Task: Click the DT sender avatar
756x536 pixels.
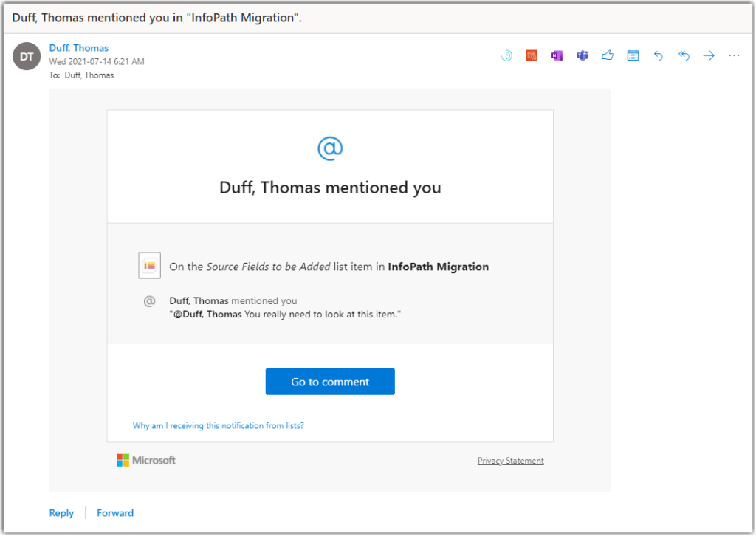Action: [27, 56]
